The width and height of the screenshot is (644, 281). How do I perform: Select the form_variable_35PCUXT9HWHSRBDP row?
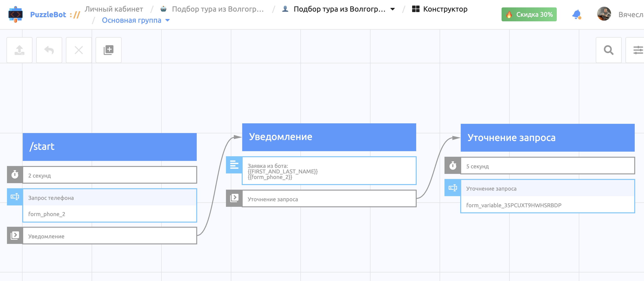pos(548,205)
